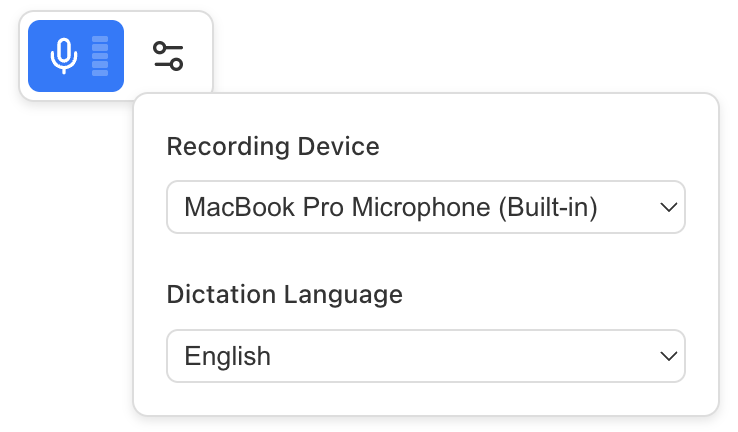Click the audio level meter bars
738x432 pixels.
pos(100,56)
